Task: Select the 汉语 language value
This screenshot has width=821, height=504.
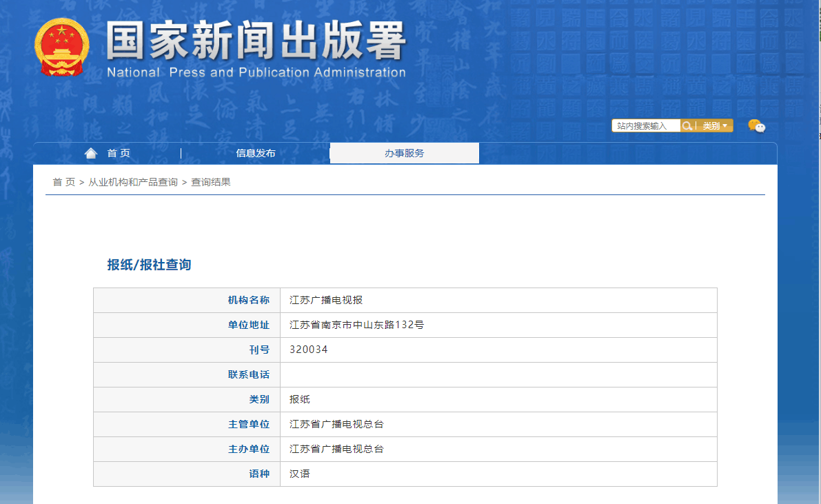Action: (300, 474)
